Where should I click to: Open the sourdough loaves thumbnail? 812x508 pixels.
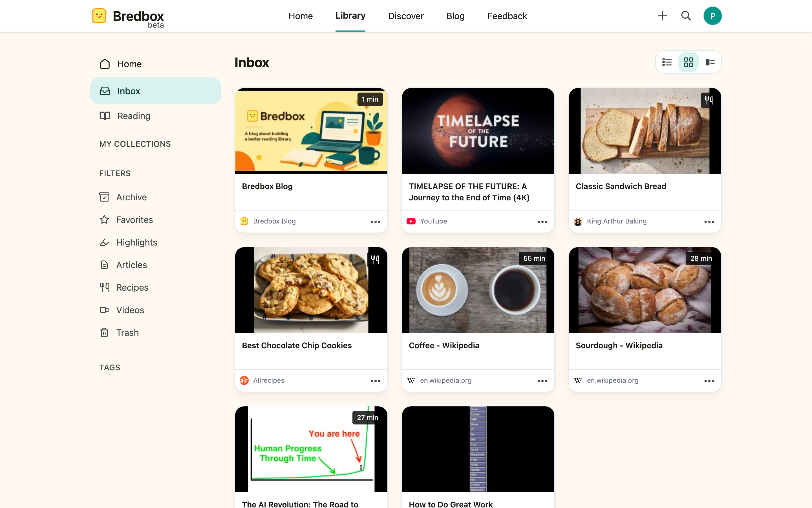point(645,290)
